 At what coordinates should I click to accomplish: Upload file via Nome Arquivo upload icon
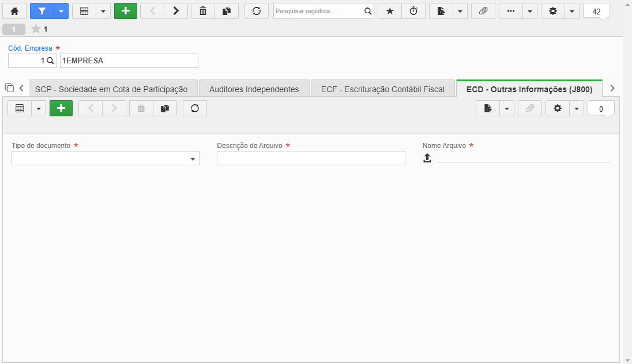427,158
